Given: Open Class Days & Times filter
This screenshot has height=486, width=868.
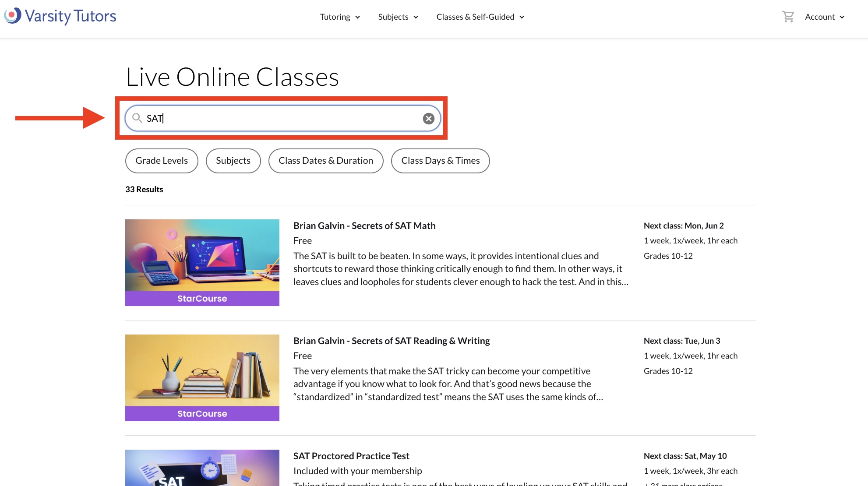Looking at the screenshot, I should [440, 161].
